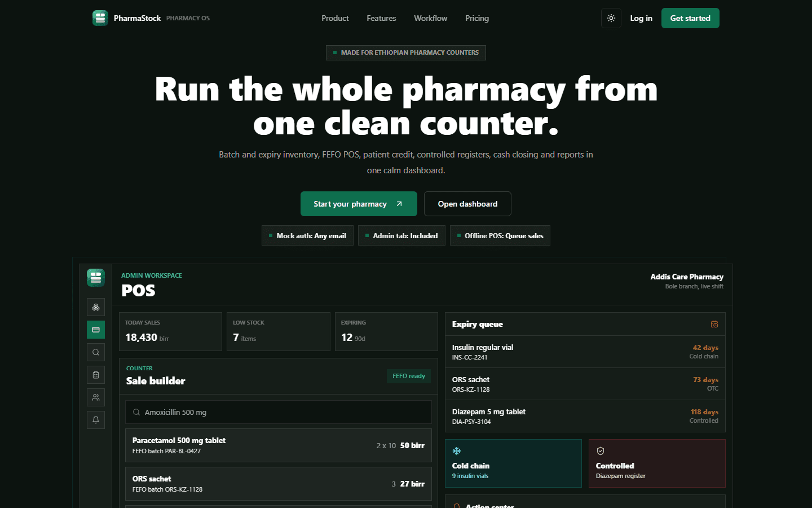Open the Expiring 12 90d card
Screen dimensions: 812x508
click(x=386, y=331)
